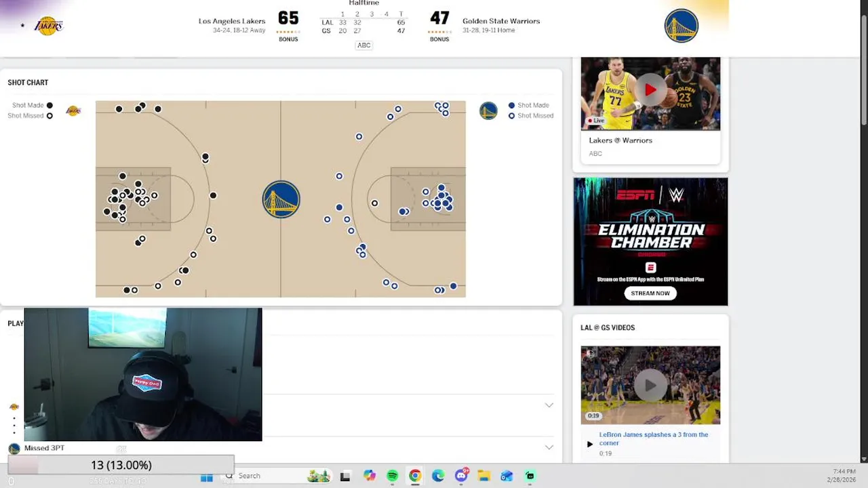Image resolution: width=868 pixels, height=488 pixels.
Task: Play the Lakers @ Warriors live video
Action: [x=650, y=91]
